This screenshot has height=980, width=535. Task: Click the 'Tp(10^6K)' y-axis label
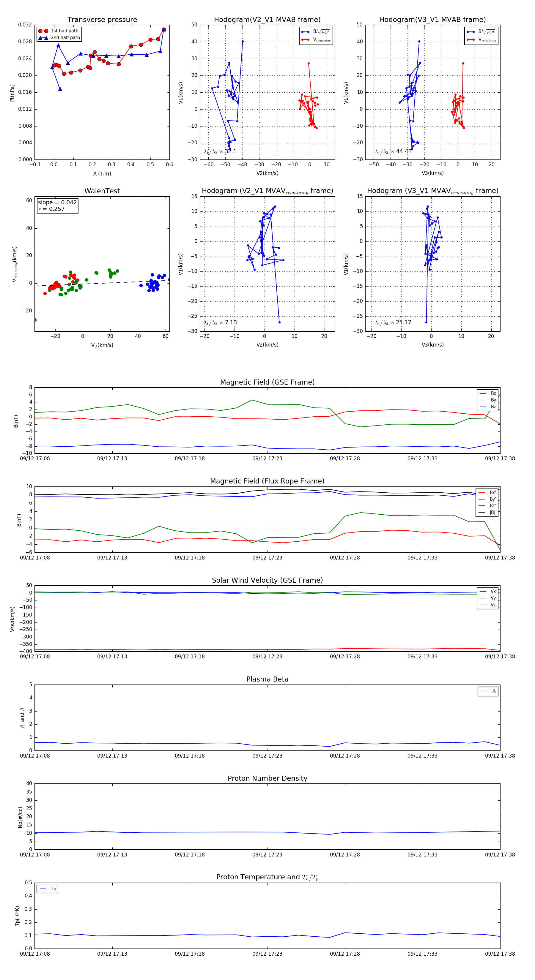tap(18, 916)
